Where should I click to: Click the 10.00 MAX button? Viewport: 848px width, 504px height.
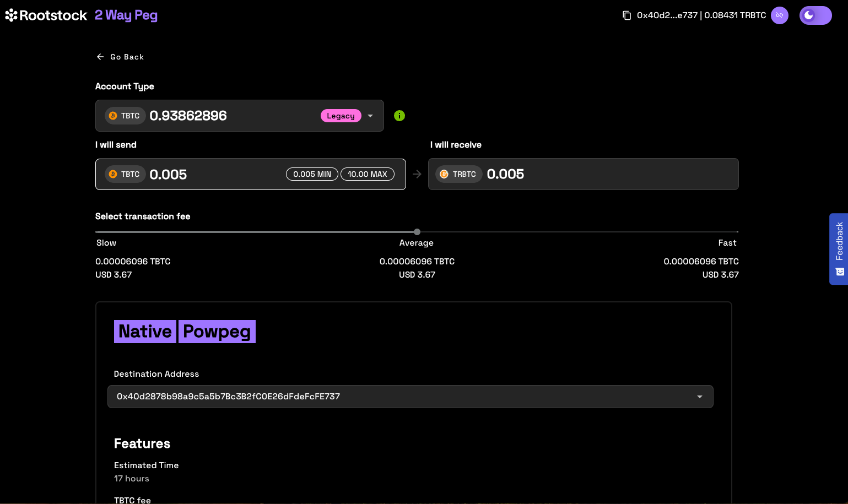coord(368,174)
